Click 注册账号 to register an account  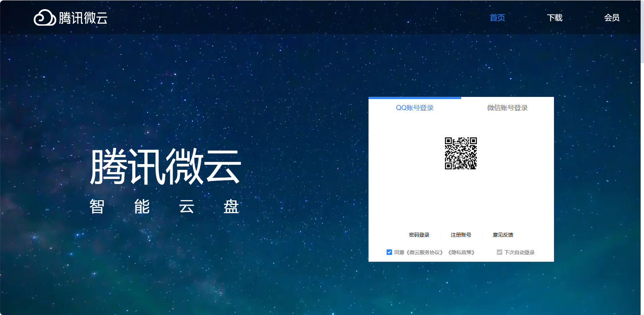click(461, 235)
